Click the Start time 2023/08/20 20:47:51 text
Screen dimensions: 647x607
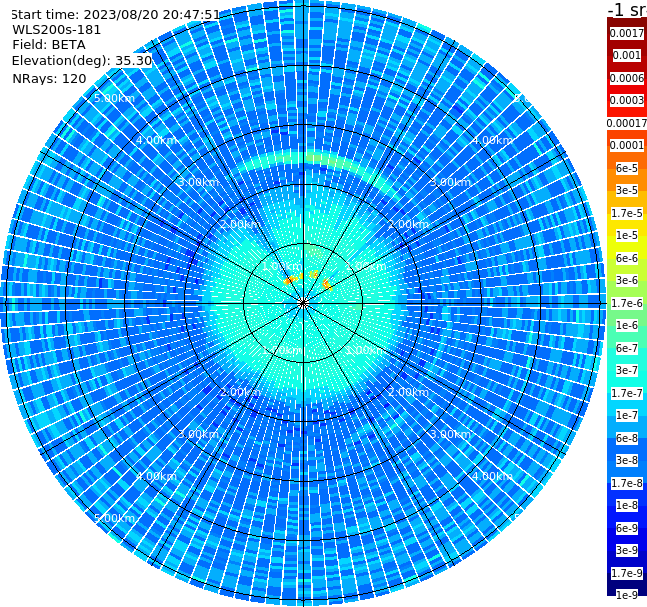click(x=116, y=15)
